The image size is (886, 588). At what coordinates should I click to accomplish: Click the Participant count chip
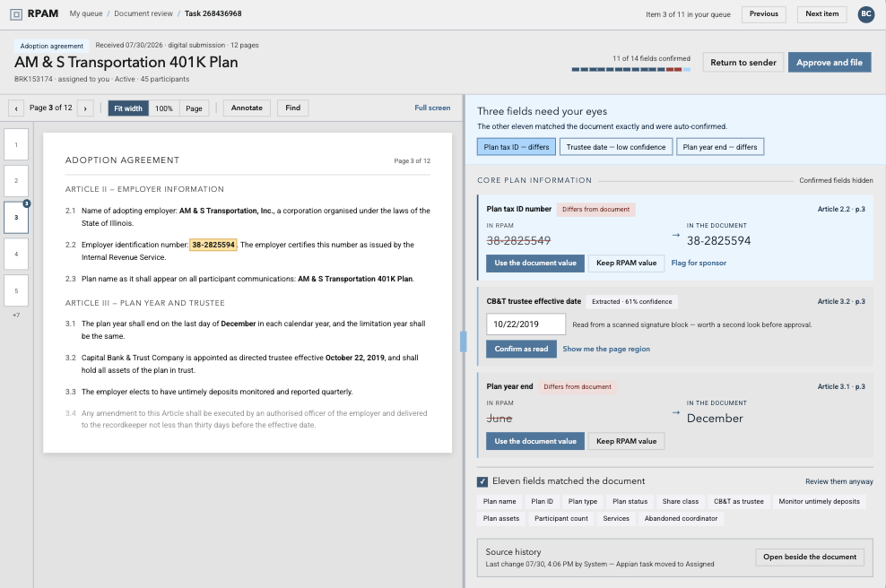click(561, 518)
